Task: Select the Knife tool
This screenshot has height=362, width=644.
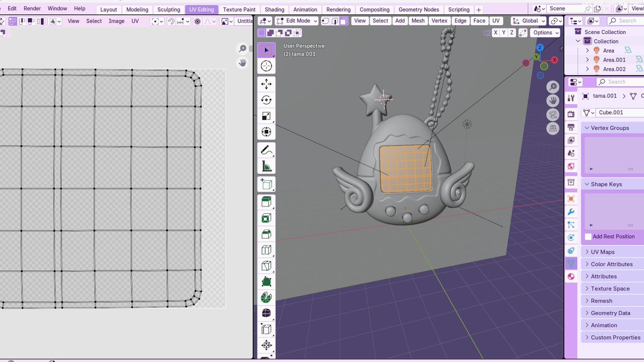Action: point(266,266)
